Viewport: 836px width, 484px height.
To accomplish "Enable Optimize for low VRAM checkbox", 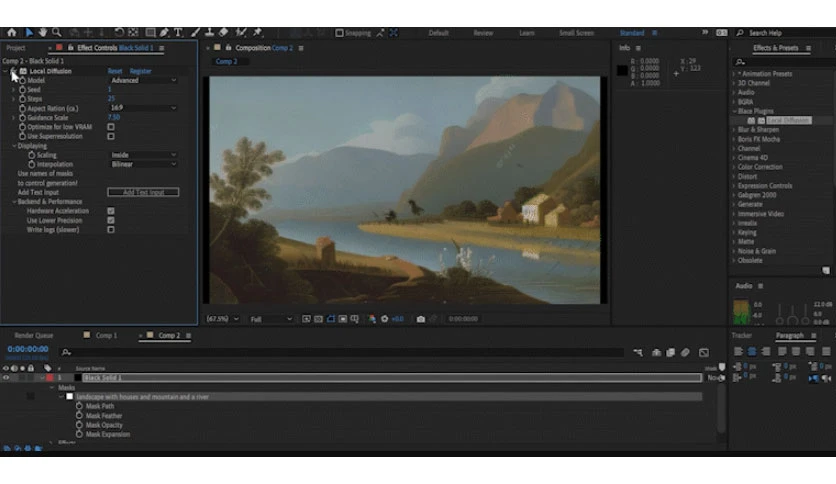I will [111, 127].
